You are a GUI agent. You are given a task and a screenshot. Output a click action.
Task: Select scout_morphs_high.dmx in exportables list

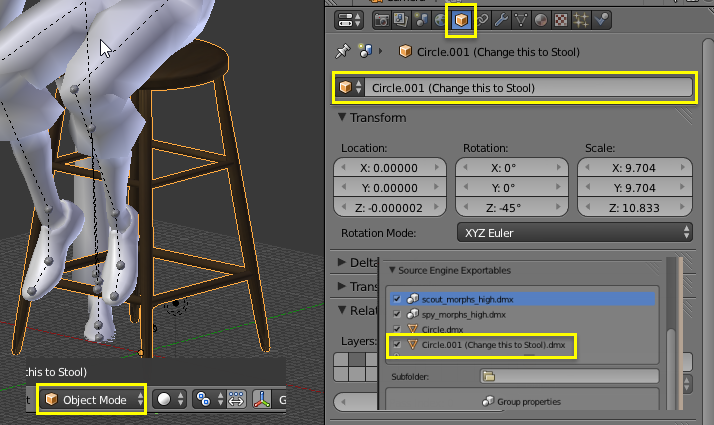tap(522, 299)
